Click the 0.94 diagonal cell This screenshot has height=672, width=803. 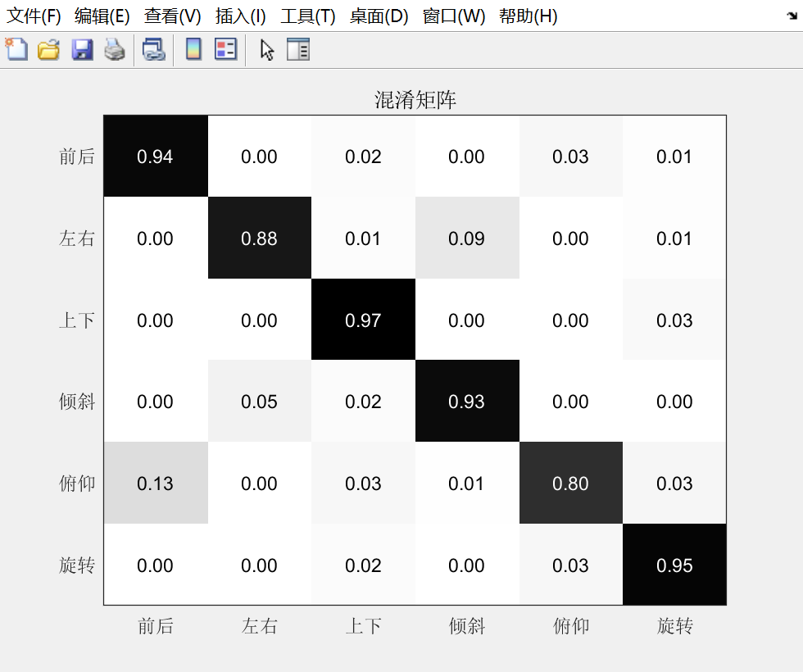tap(156, 157)
